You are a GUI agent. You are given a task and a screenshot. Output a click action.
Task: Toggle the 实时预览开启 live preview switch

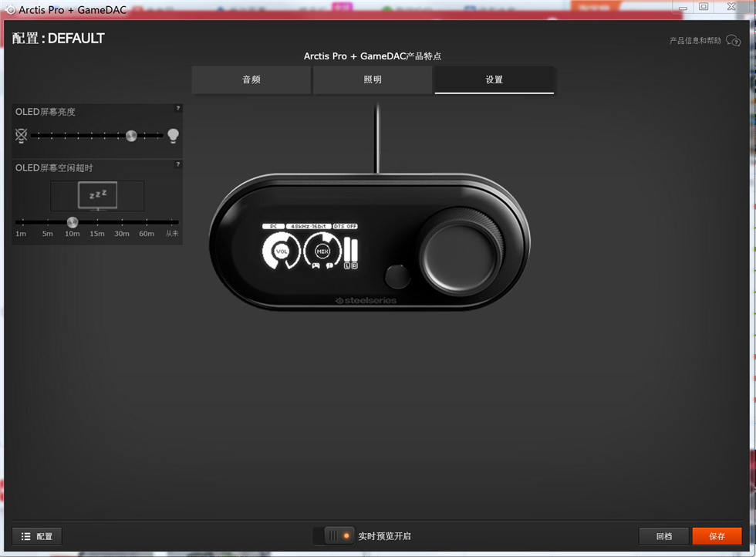point(333,535)
